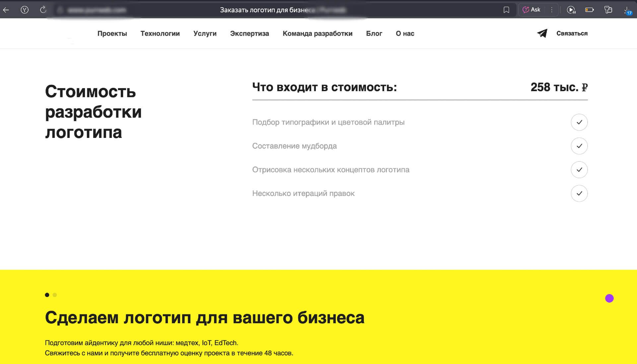Toggle checkmark for Составление мудборда

[579, 146]
